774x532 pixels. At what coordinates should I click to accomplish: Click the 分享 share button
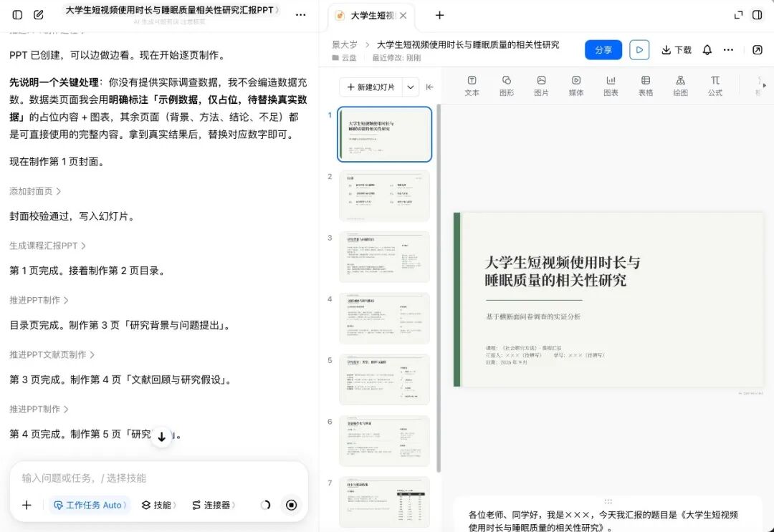[x=603, y=50]
